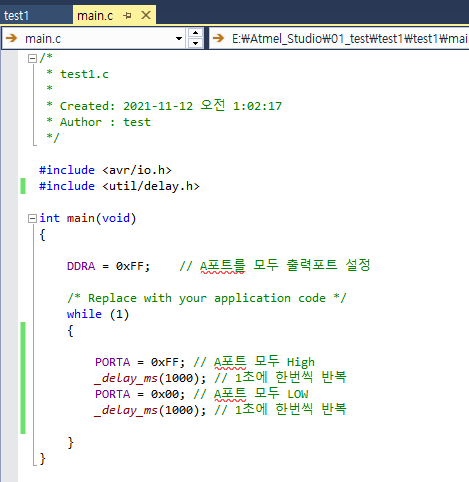Click the second '_delay_ms(1000);' call below PORTA = 0x00
Viewport: 469px width, 482px height.
(150, 410)
